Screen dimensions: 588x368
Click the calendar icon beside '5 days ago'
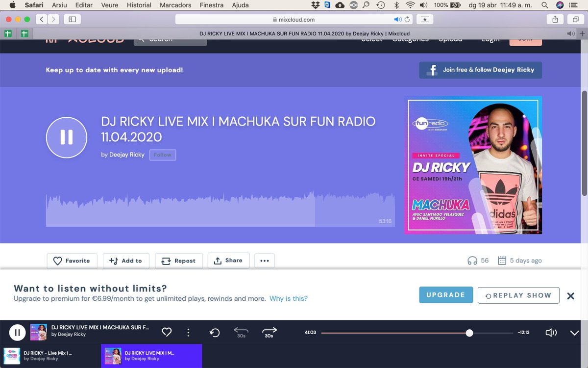click(x=502, y=261)
